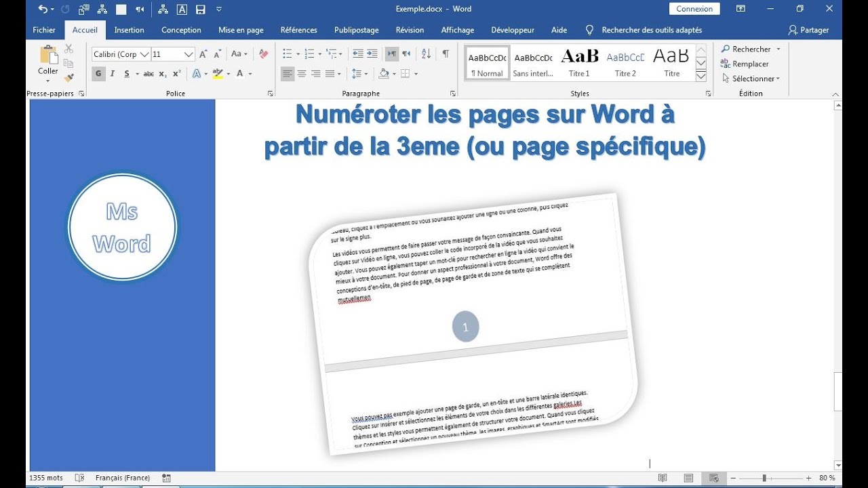Expand the Styles gallery with the More arrow

pyautogui.click(x=701, y=77)
